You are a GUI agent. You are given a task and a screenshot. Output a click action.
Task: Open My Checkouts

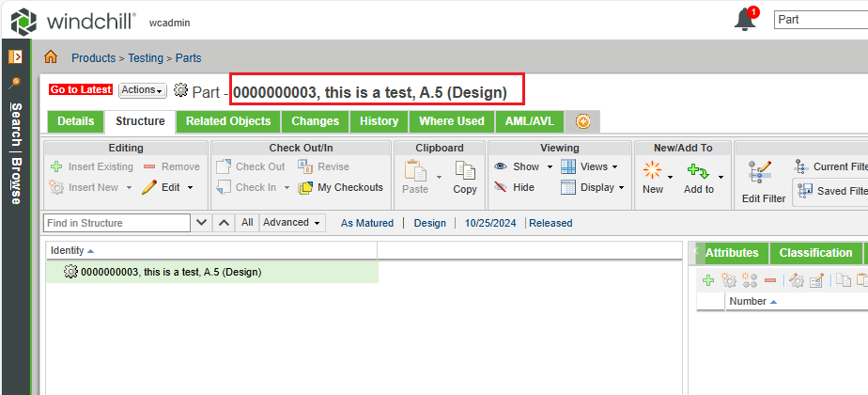tap(341, 187)
